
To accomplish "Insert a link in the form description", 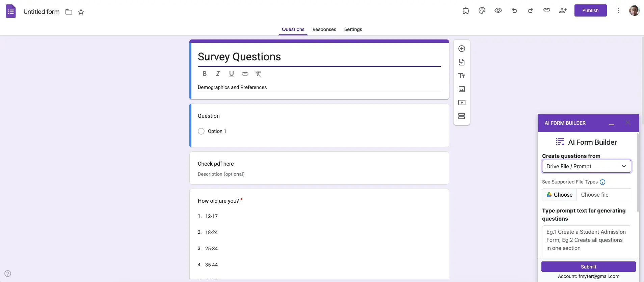I will (x=245, y=74).
